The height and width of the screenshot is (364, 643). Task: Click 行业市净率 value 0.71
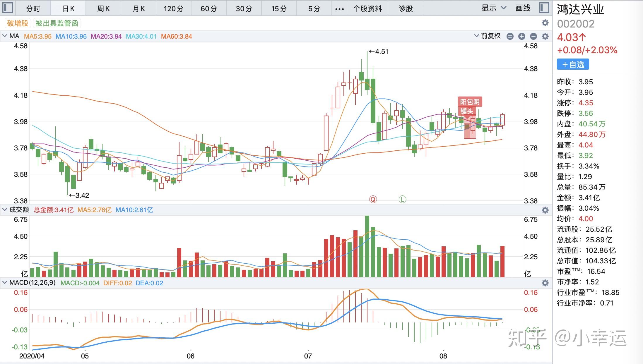pyautogui.click(x=607, y=303)
